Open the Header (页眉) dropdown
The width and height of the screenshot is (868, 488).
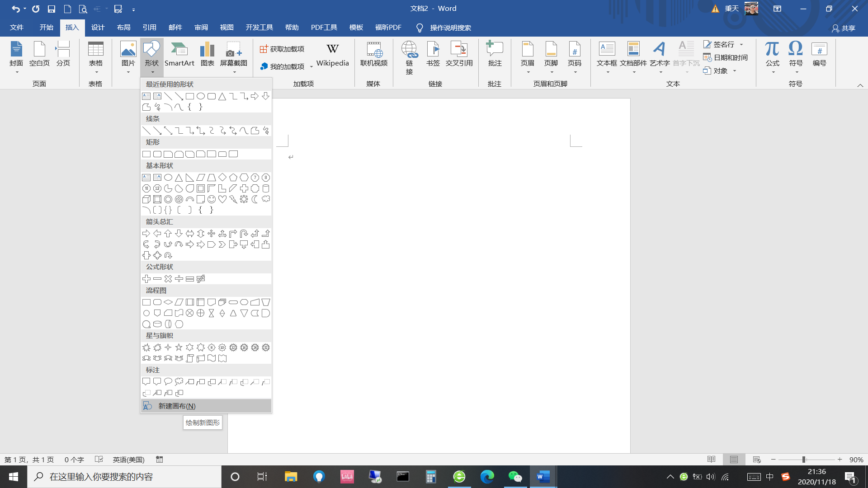click(x=528, y=56)
